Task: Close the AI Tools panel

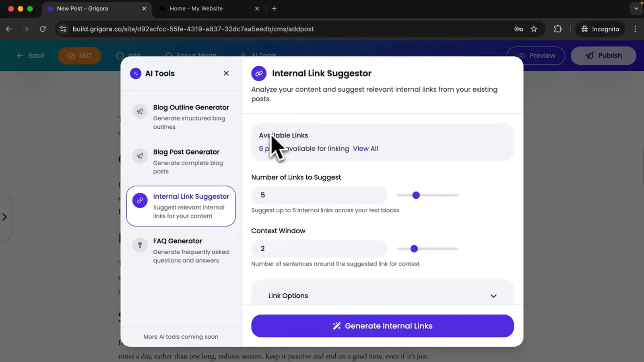Action: pos(226,73)
